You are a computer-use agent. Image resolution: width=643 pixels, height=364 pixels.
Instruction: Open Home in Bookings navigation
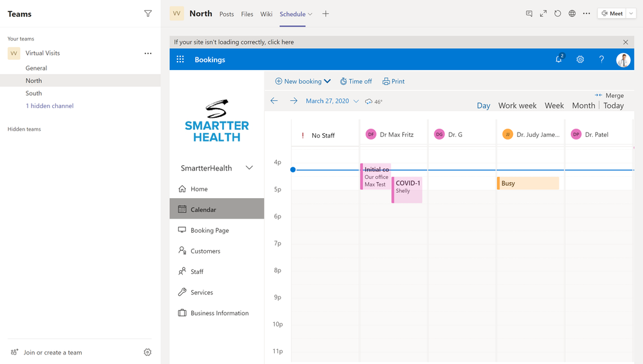pyautogui.click(x=217, y=189)
